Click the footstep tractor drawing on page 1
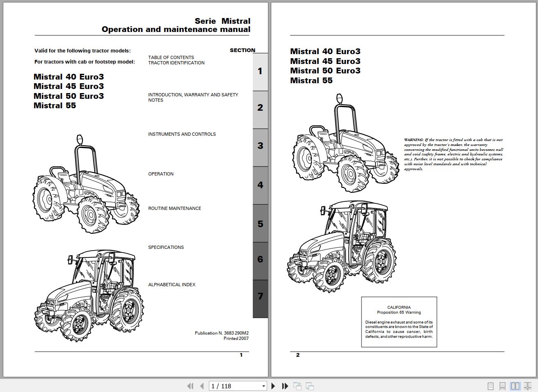This screenshot has width=538, height=392. (86, 184)
